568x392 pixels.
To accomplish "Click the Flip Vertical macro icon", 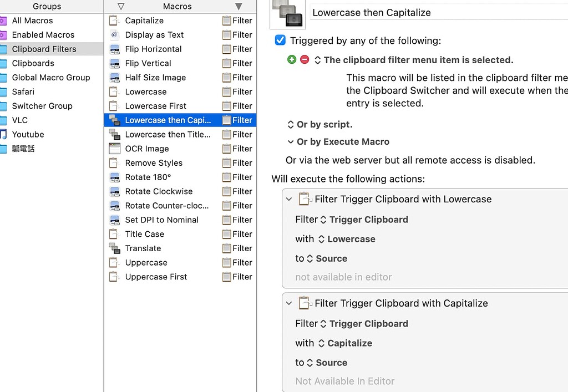I will [x=114, y=63].
